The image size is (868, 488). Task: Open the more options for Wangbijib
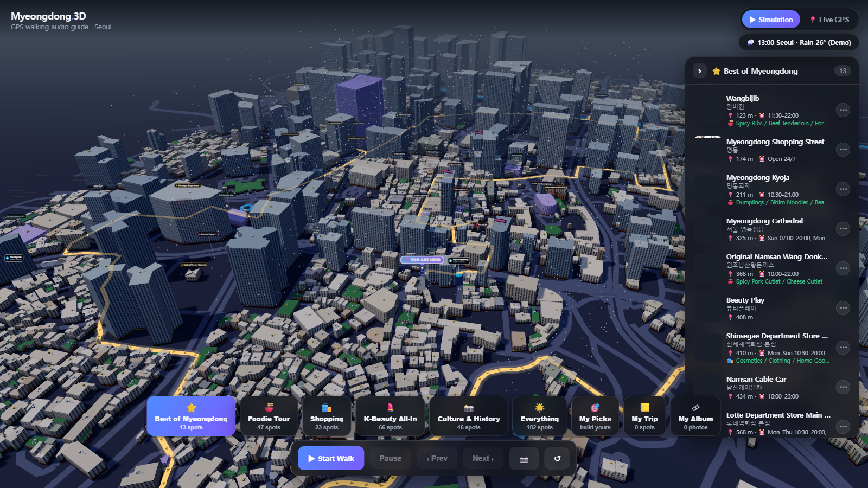[x=843, y=110]
